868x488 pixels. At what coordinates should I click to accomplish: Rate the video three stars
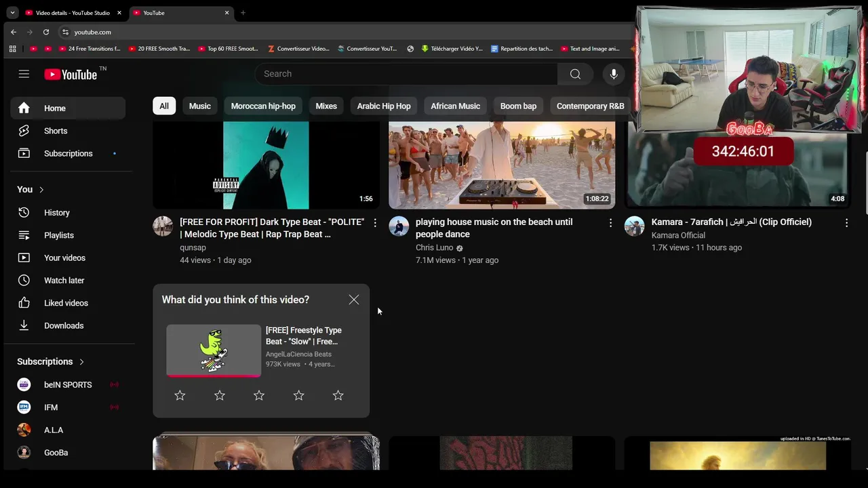tap(259, 395)
